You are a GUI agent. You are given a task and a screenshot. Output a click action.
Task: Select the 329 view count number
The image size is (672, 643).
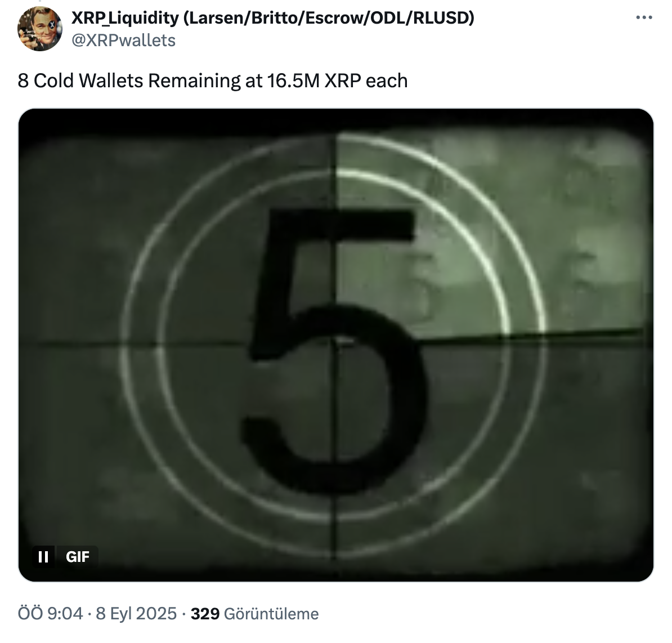point(205,614)
